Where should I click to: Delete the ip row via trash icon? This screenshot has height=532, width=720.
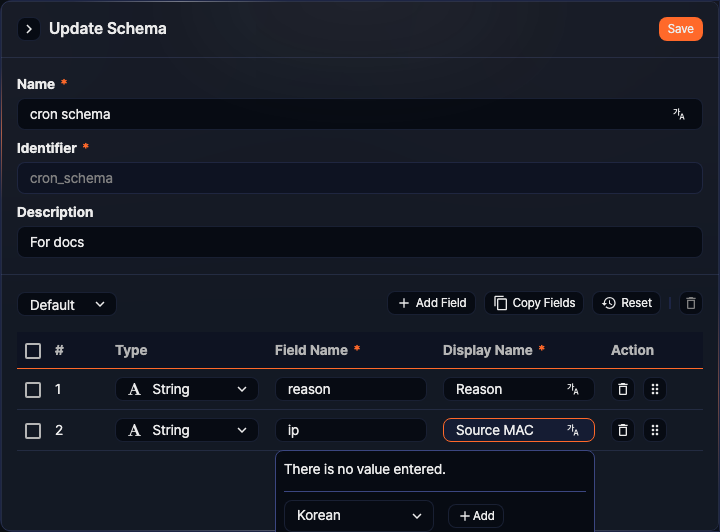[623, 430]
